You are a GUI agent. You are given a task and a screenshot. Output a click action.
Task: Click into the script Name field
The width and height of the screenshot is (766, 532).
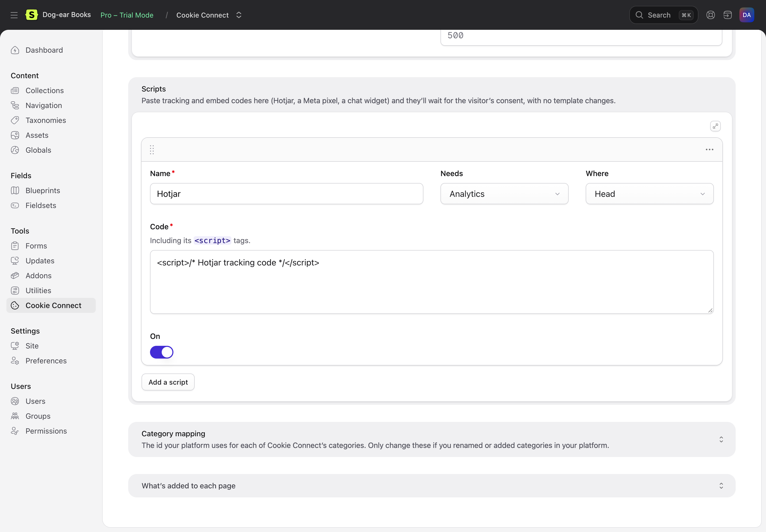[286, 194]
